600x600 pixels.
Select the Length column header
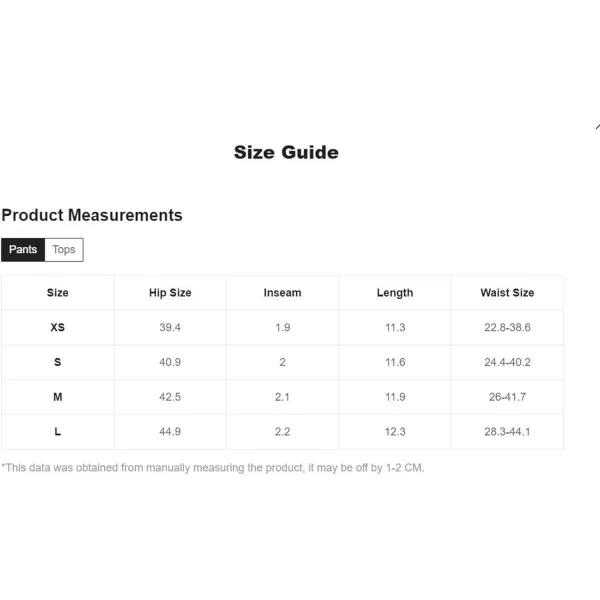pos(395,293)
